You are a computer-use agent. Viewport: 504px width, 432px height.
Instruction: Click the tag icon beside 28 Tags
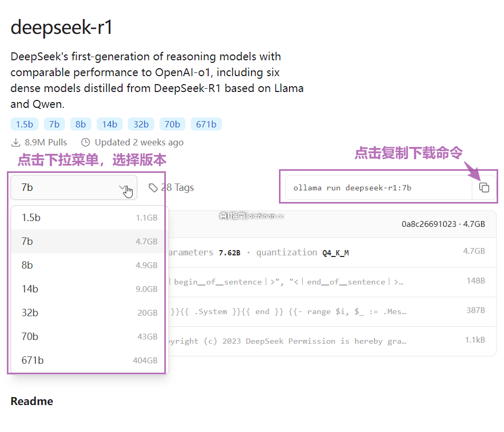[153, 188]
